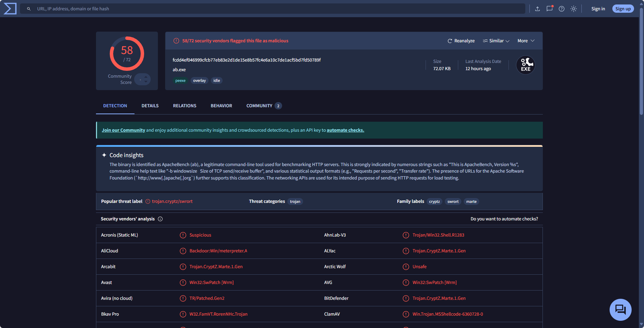644x328 pixels.
Task: Click the Security vendors' analysis info icon
Action: 160,219
